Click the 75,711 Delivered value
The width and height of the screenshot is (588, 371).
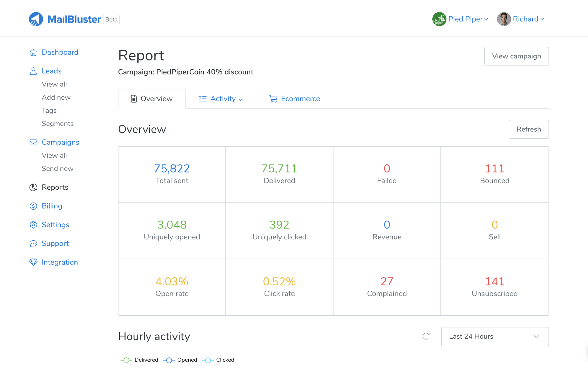click(x=279, y=168)
